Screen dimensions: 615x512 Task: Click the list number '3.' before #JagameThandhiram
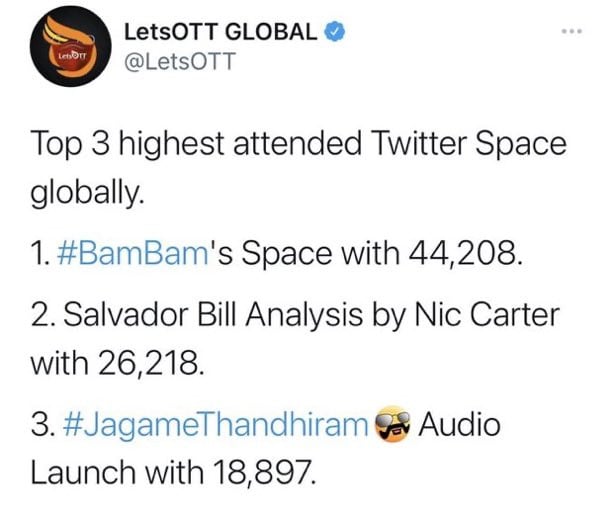[43, 425]
